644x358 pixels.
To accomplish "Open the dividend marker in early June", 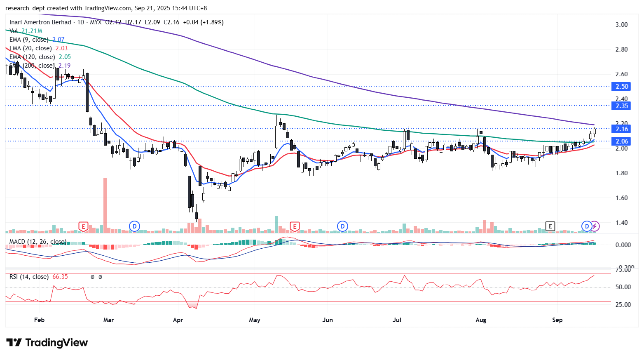I will [342, 226].
